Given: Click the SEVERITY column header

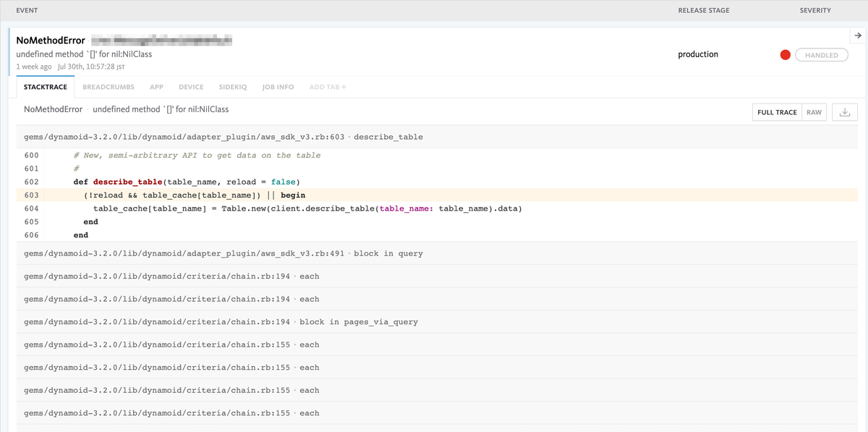Looking at the screenshot, I should click(x=815, y=10).
